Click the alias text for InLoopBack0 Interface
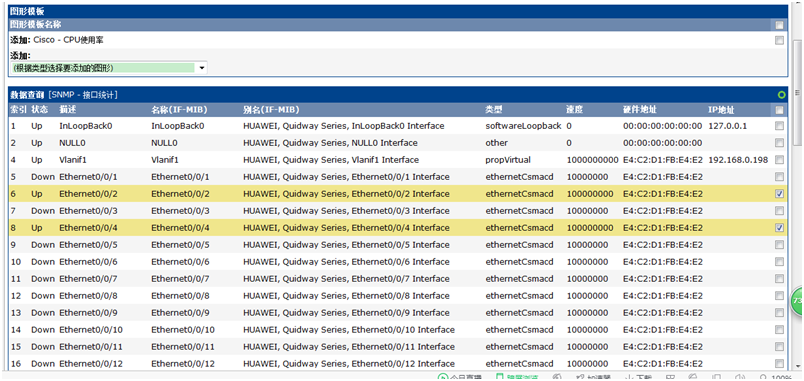The image size is (804, 381). click(344, 126)
